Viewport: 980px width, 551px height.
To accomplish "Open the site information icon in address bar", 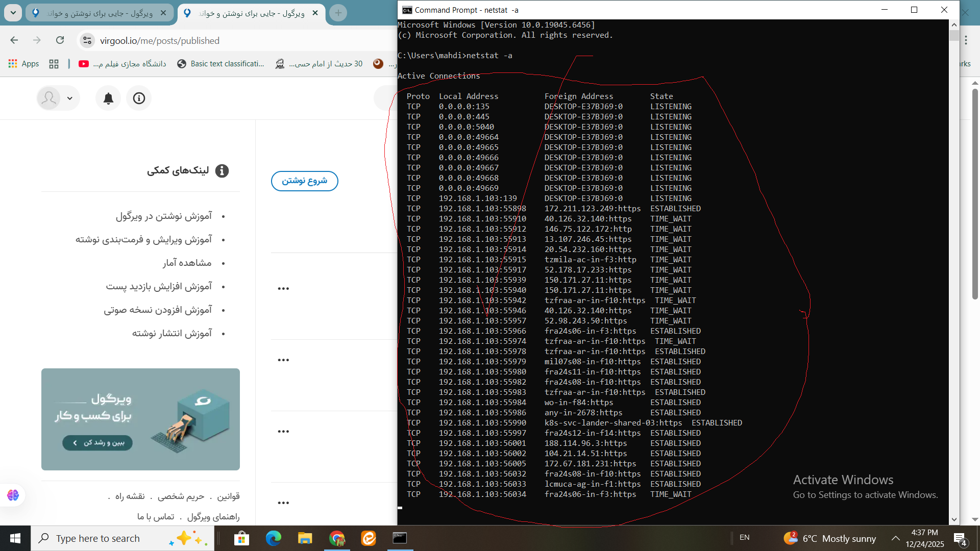I will coord(87,40).
